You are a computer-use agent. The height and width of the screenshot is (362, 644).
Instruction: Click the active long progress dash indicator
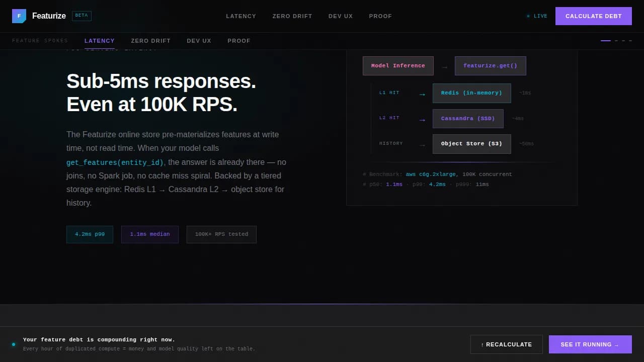click(x=606, y=41)
